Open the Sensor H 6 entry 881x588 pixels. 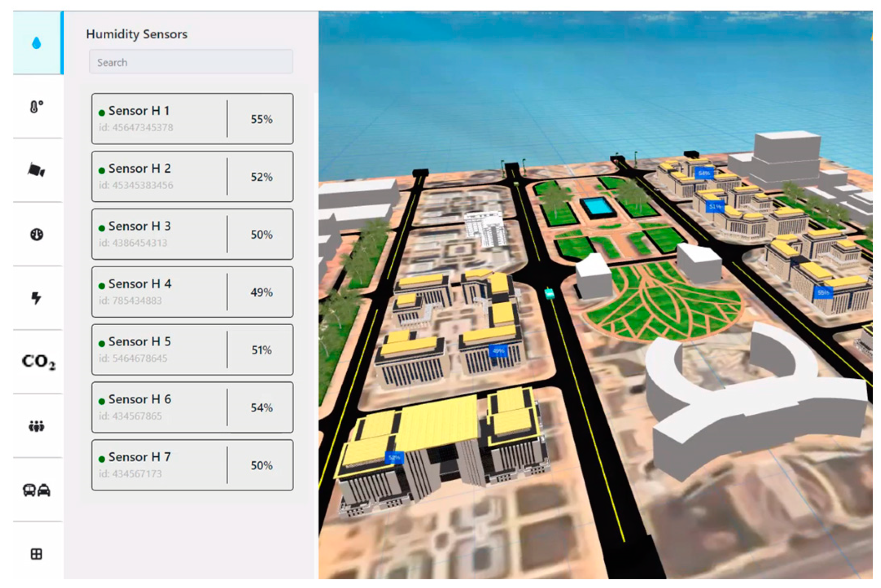(x=192, y=408)
